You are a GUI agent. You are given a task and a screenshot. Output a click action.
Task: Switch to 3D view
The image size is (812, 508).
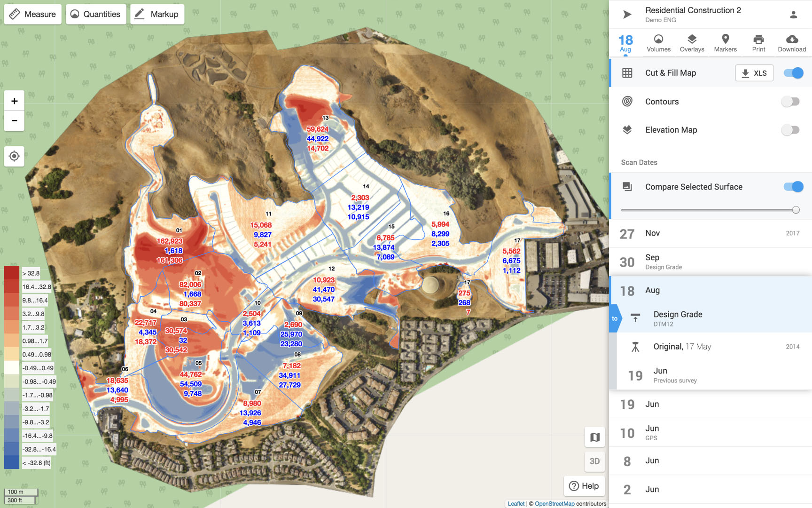(x=594, y=461)
